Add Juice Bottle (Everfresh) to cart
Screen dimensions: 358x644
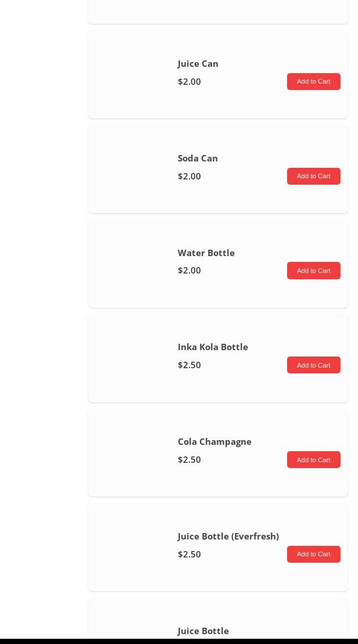pyautogui.click(x=314, y=554)
